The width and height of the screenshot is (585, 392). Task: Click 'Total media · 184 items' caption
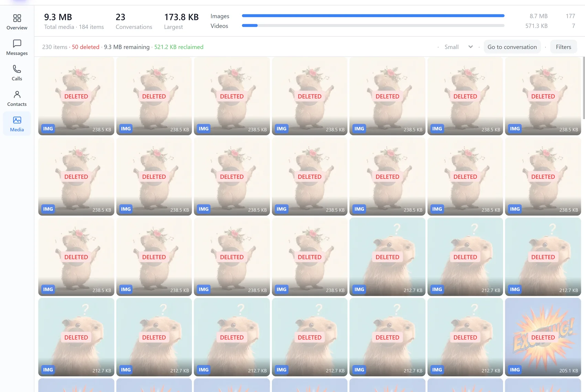74,27
